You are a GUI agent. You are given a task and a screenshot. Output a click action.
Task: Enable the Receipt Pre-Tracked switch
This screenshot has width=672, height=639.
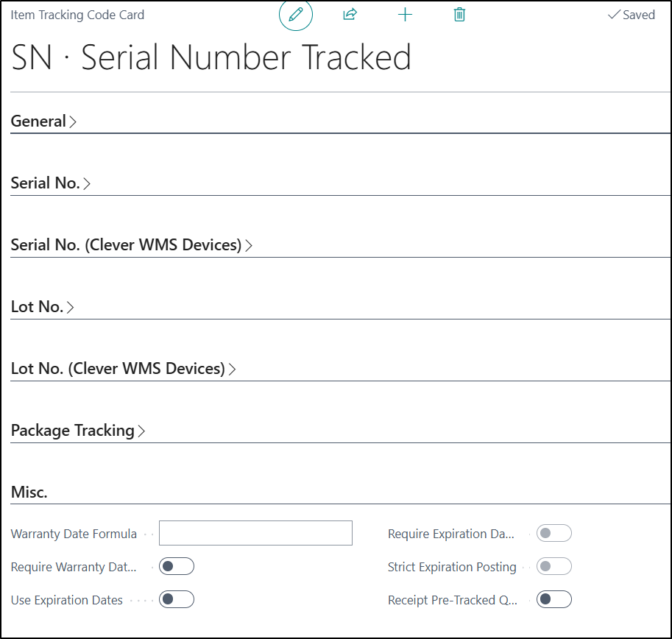click(x=553, y=599)
